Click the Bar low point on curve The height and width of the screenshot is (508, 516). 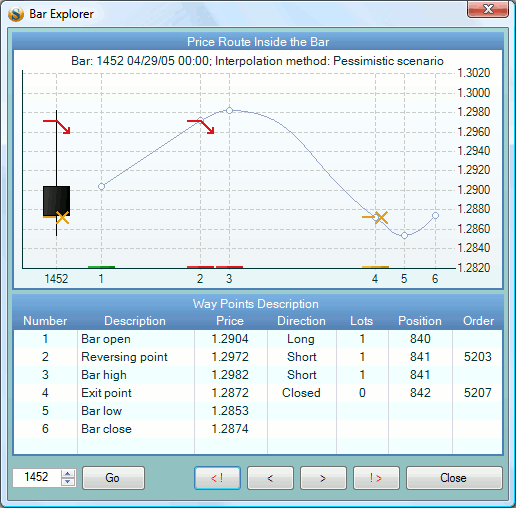pyautogui.click(x=404, y=236)
